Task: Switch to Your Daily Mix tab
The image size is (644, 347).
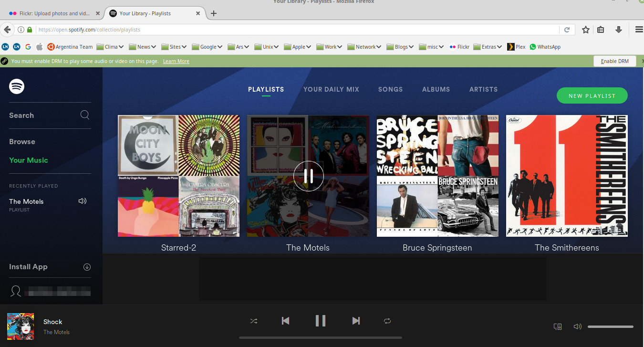Action: click(x=331, y=89)
